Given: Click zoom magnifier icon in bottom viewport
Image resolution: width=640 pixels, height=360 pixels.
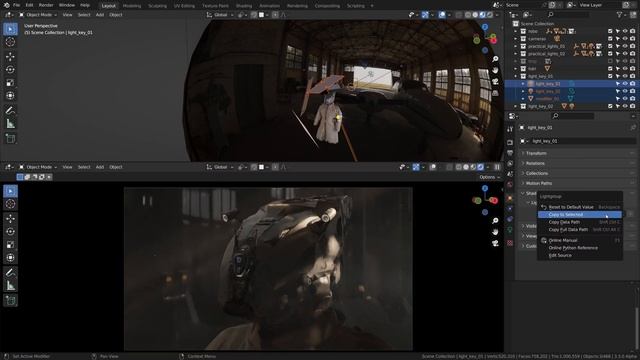Looking at the screenshot, I should [x=495, y=221].
